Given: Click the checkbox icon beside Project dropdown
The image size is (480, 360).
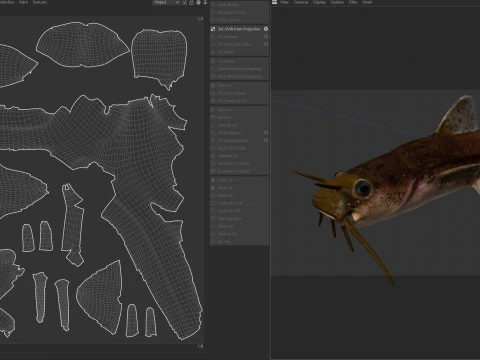Looking at the screenshot, I should point(185,2).
